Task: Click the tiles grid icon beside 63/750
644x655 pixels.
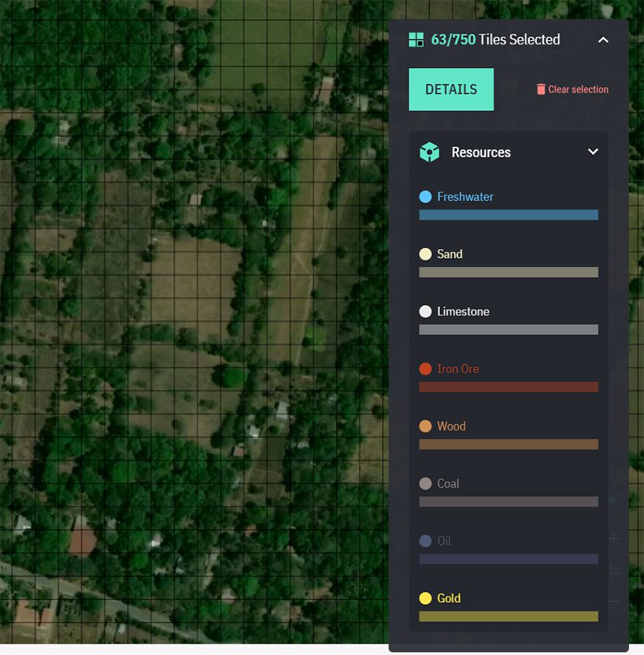Action: [416, 39]
